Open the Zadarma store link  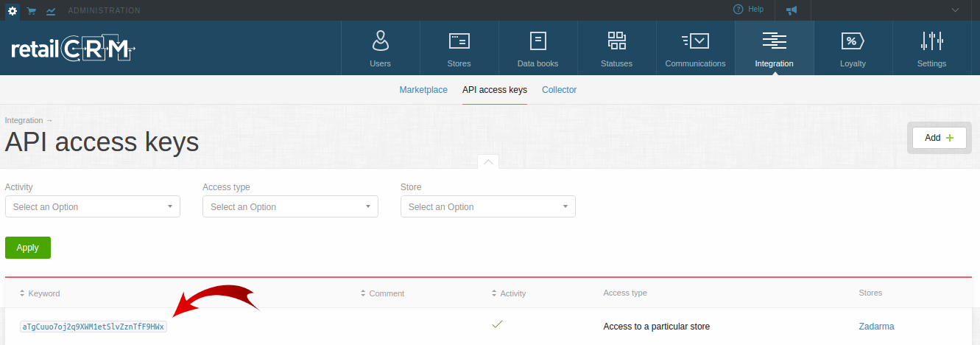click(876, 327)
